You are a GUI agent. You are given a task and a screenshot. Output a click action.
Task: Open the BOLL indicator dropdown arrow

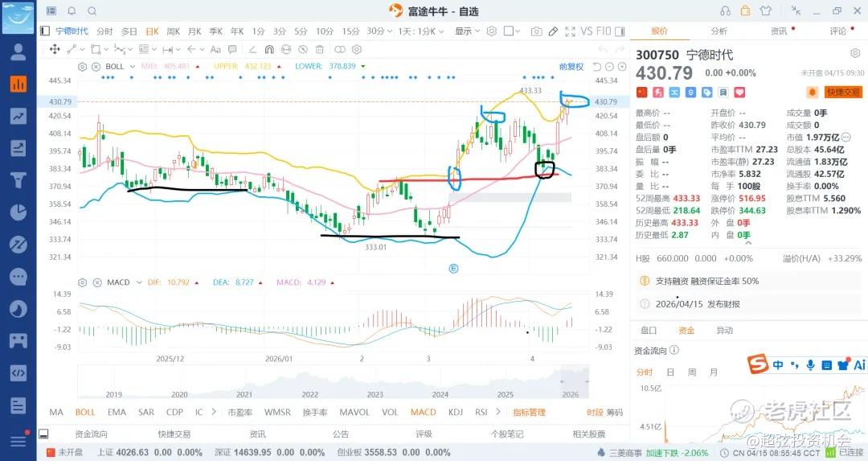[x=133, y=67]
